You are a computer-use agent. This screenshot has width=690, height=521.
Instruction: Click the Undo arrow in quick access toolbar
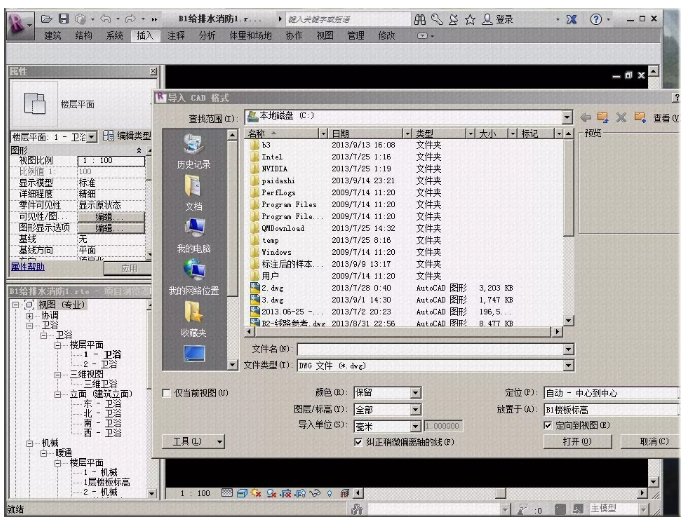(x=105, y=19)
